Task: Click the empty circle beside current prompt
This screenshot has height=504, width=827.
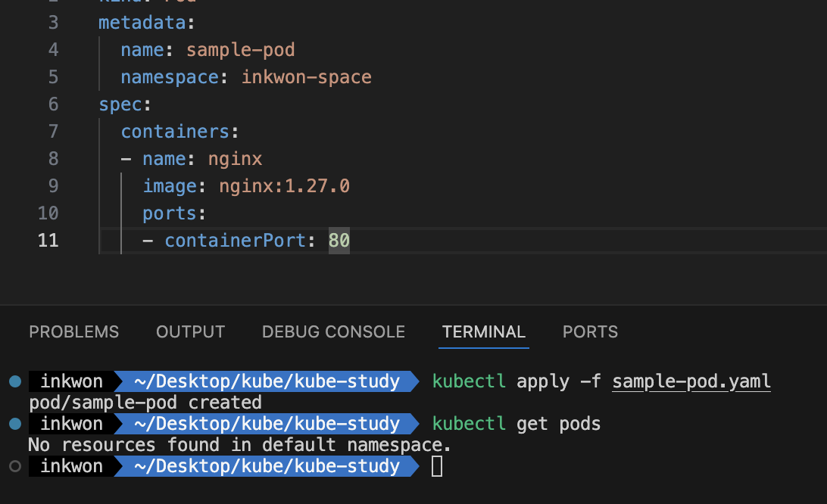Action: (15, 466)
